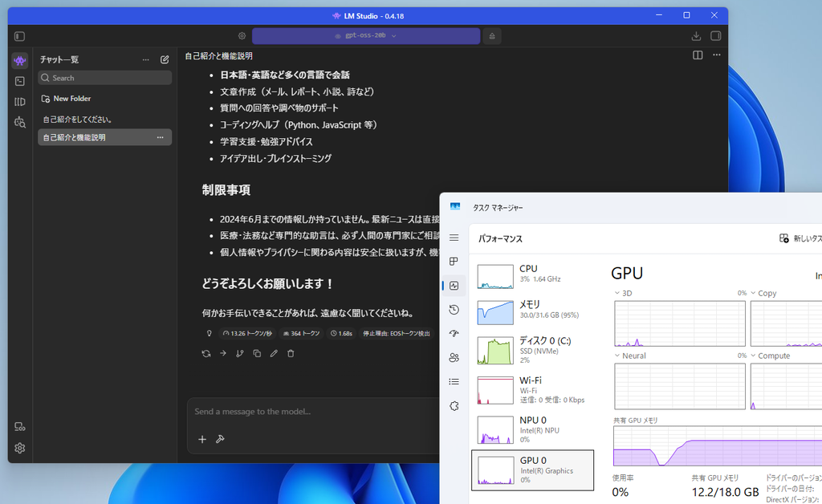822x504 pixels.
Task: Click the lightbulb stats icon under response
Action: click(210, 333)
